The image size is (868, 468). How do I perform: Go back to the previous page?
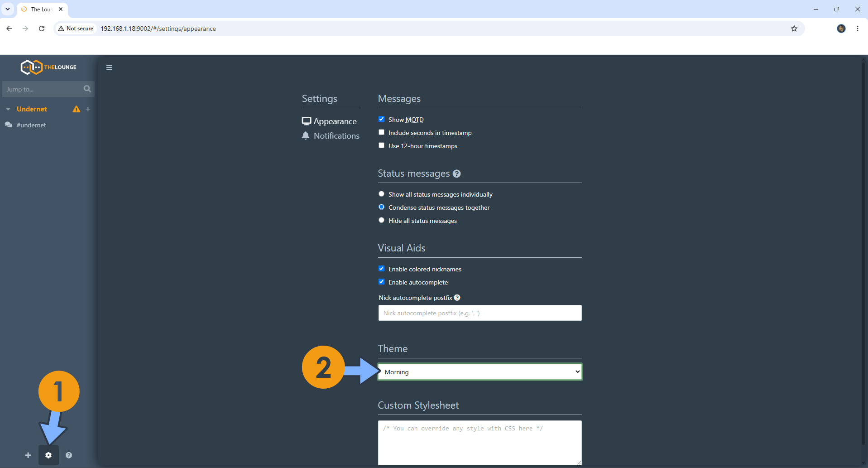tap(9, 29)
